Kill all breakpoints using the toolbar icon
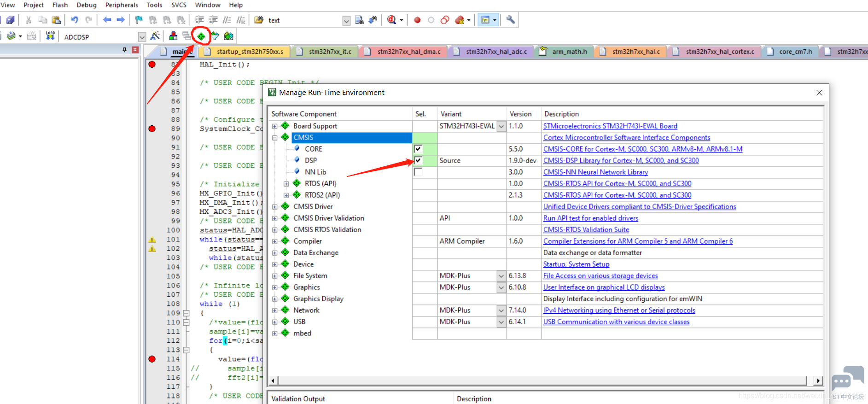The width and height of the screenshot is (868, 404). [x=460, y=20]
